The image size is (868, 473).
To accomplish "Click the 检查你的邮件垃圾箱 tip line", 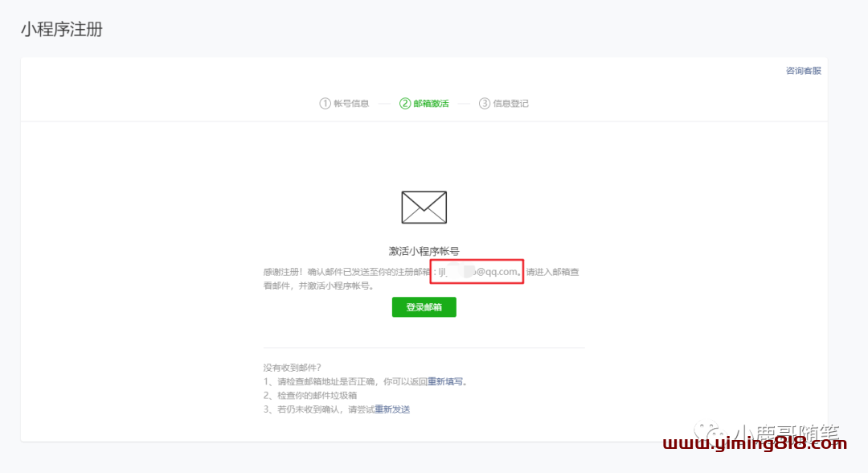I will pos(310,396).
